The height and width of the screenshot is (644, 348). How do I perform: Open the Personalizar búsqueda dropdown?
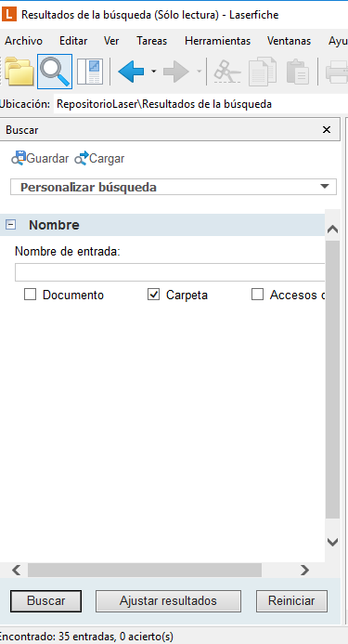(174, 188)
